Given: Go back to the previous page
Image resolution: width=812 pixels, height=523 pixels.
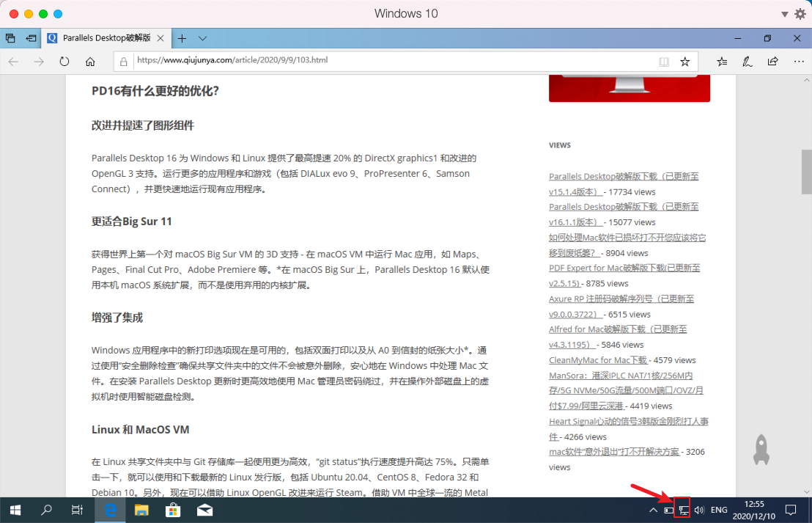Looking at the screenshot, I should pos(13,62).
